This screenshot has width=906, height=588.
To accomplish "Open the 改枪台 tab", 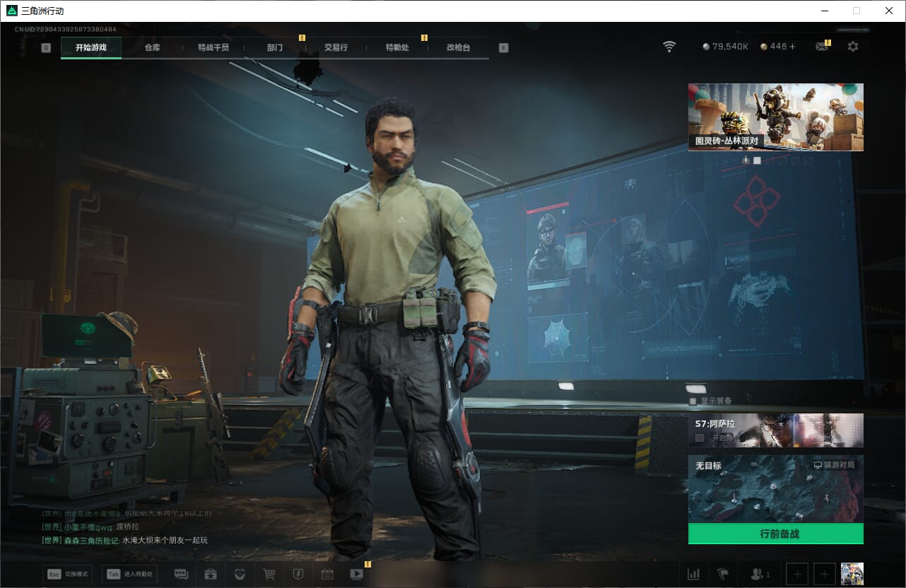I will click(458, 48).
